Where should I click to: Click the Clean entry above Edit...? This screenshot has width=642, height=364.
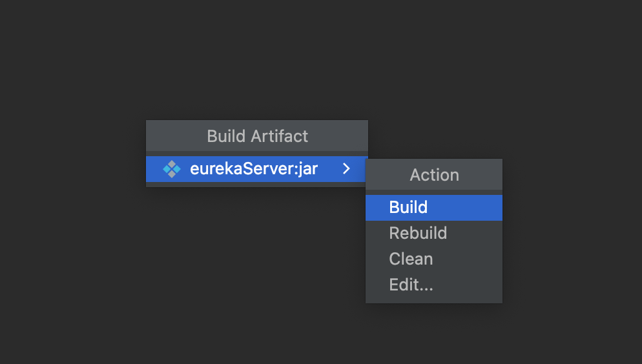411,259
